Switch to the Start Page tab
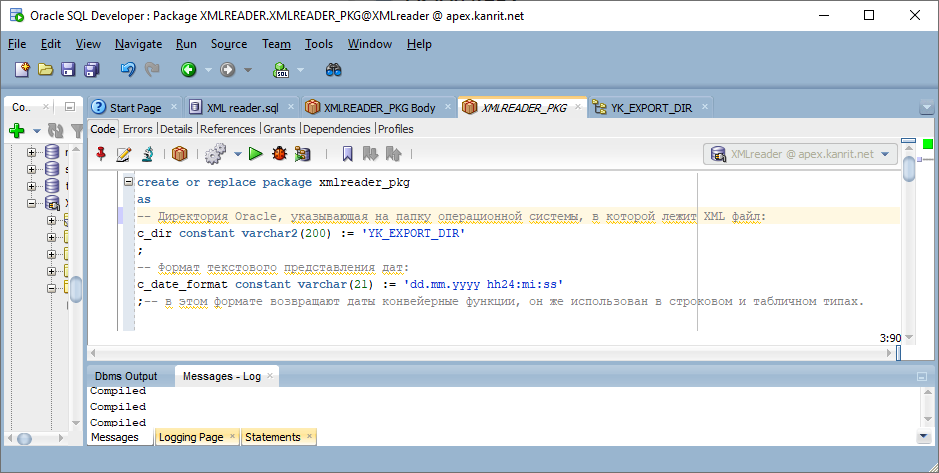 point(135,108)
